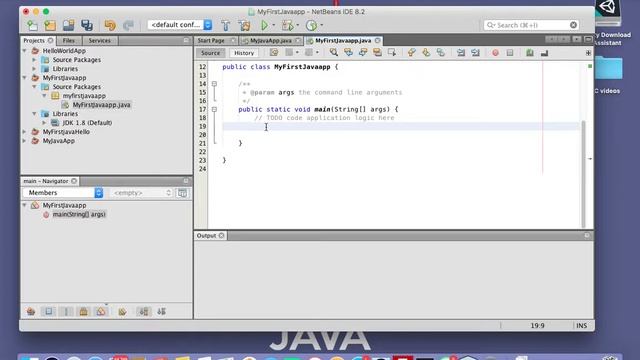640x360 pixels.
Task: Click the Build Project hammer icon
Action: (225, 25)
